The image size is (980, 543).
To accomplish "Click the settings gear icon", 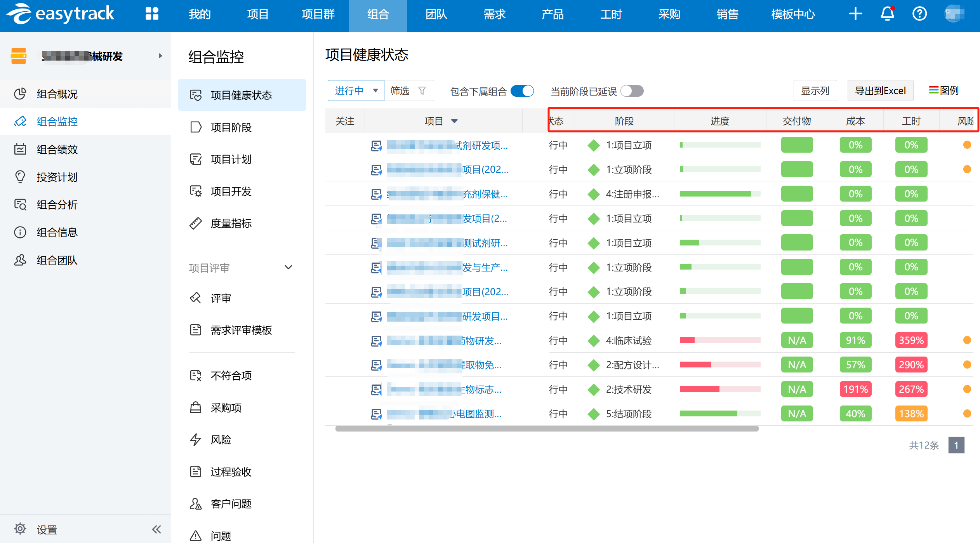I will [x=20, y=529].
